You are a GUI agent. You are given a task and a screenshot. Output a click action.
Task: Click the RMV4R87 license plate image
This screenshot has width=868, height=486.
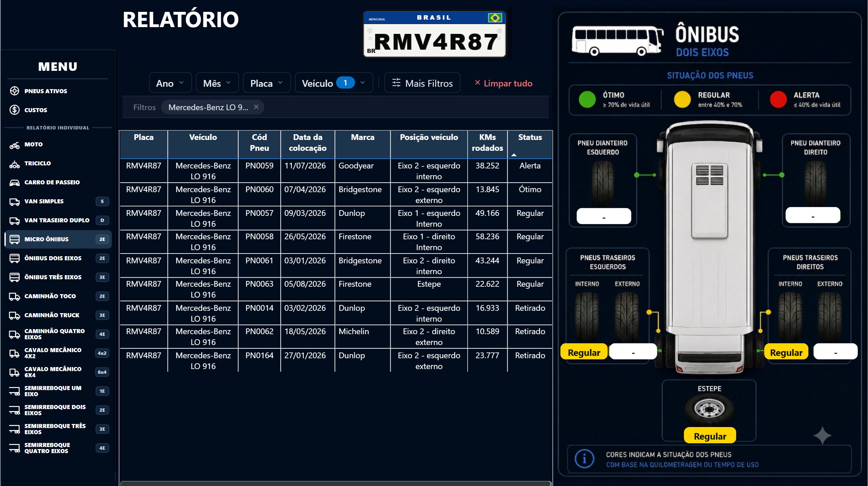click(x=434, y=35)
